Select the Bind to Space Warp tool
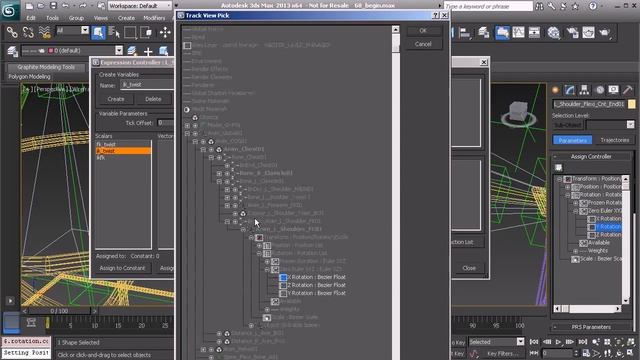This screenshot has height=360, width=640. pyautogui.click(x=44, y=32)
